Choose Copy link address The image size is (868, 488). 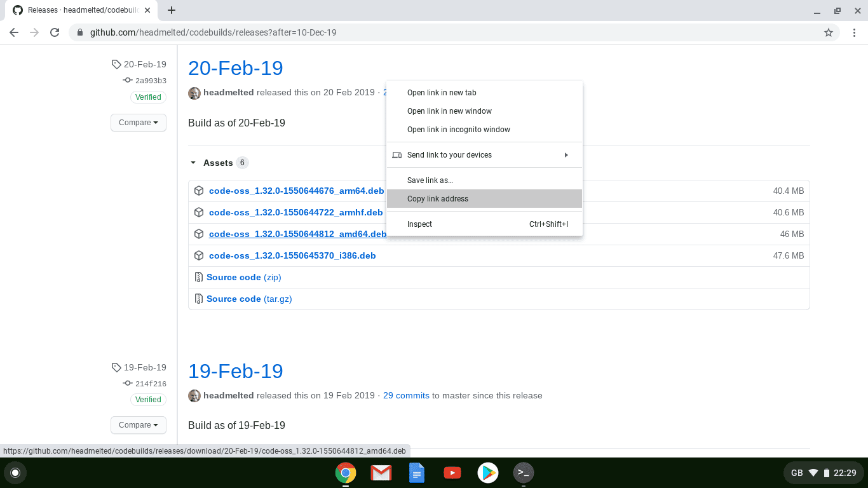[485, 199]
